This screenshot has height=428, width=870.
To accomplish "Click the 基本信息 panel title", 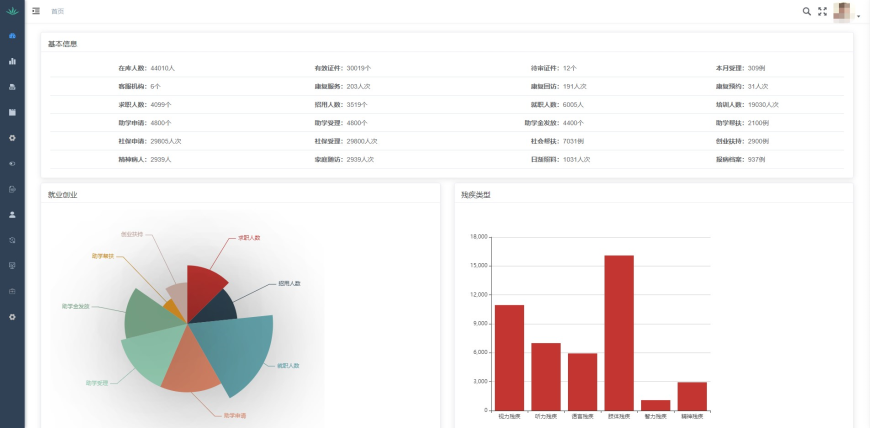I will (x=63, y=44).
